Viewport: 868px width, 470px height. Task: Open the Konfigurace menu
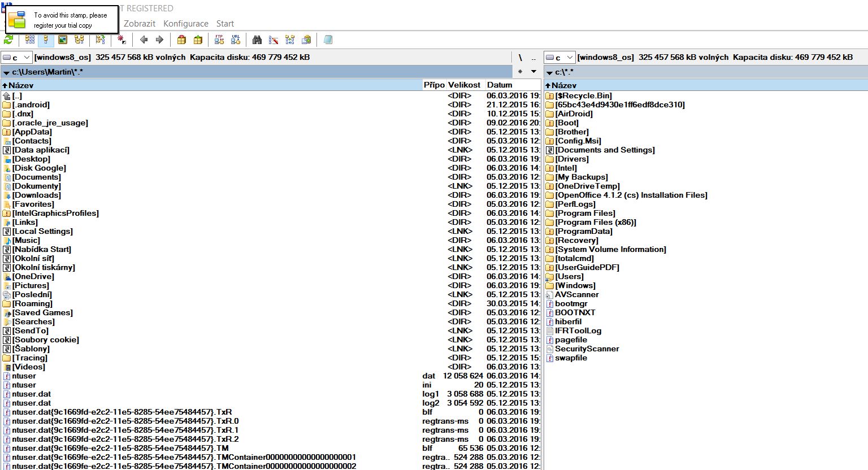coord(185,24)
